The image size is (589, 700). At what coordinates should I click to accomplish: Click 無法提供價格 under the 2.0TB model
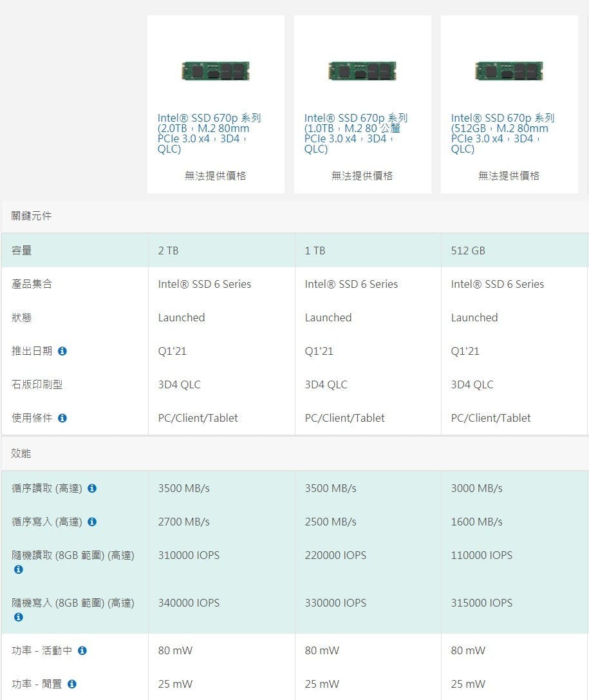(x=216, y=176)
